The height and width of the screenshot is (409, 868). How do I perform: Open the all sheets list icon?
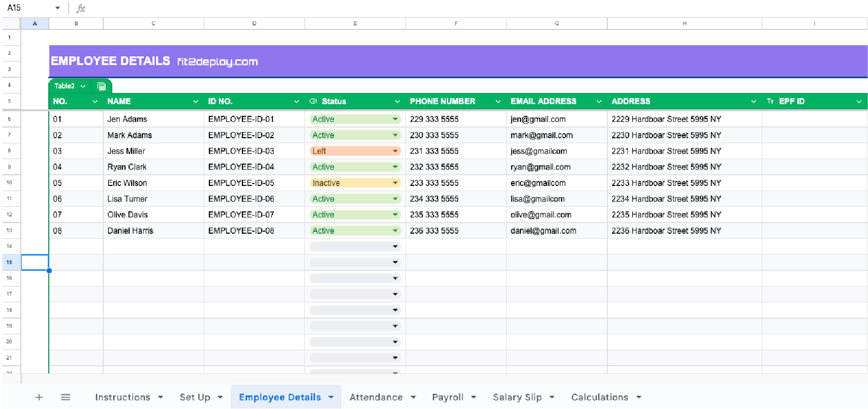click(66, 397)
